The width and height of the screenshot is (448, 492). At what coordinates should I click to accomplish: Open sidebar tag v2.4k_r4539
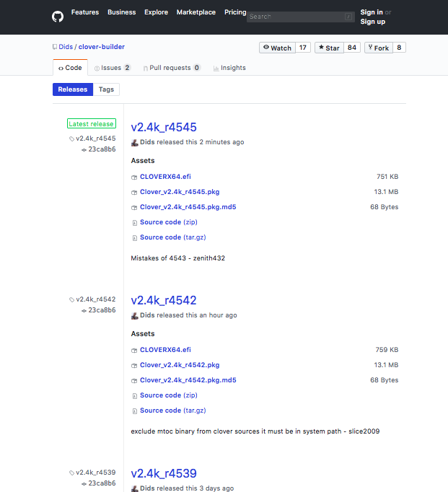coord(96,473)
